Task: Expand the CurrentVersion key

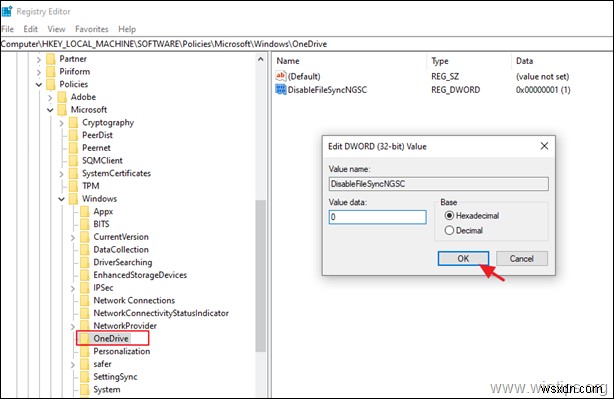Action: click(72, 237)
